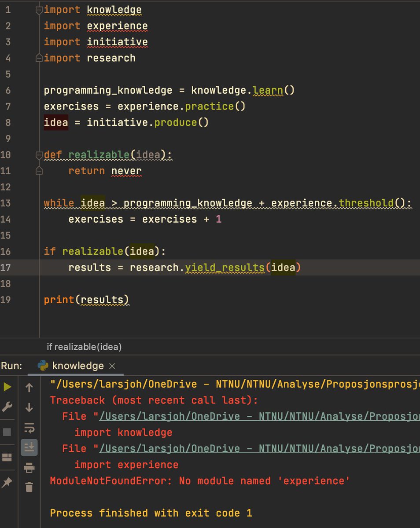Viewport: 420px width, 528px height.
Task: Click 'Process finished with exit code 1'
Action: click(151, 513)
